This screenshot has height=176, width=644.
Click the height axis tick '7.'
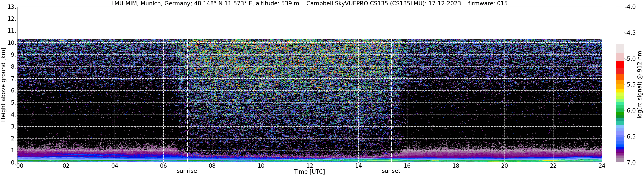[x=13, y=79]
